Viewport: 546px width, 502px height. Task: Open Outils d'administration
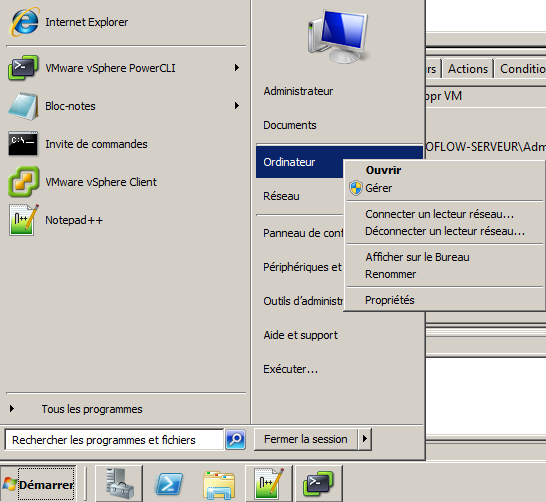point(299,301)
